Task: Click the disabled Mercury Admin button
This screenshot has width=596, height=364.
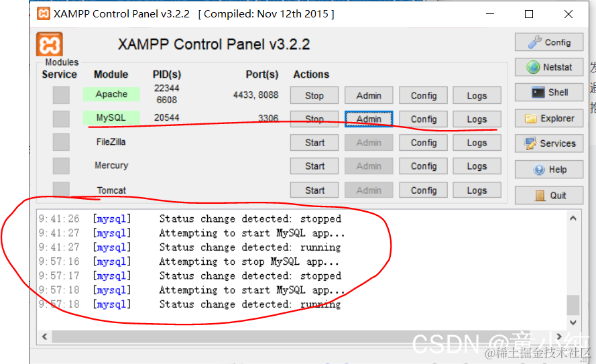Action: pyautogui.click(x=369, y=166)
